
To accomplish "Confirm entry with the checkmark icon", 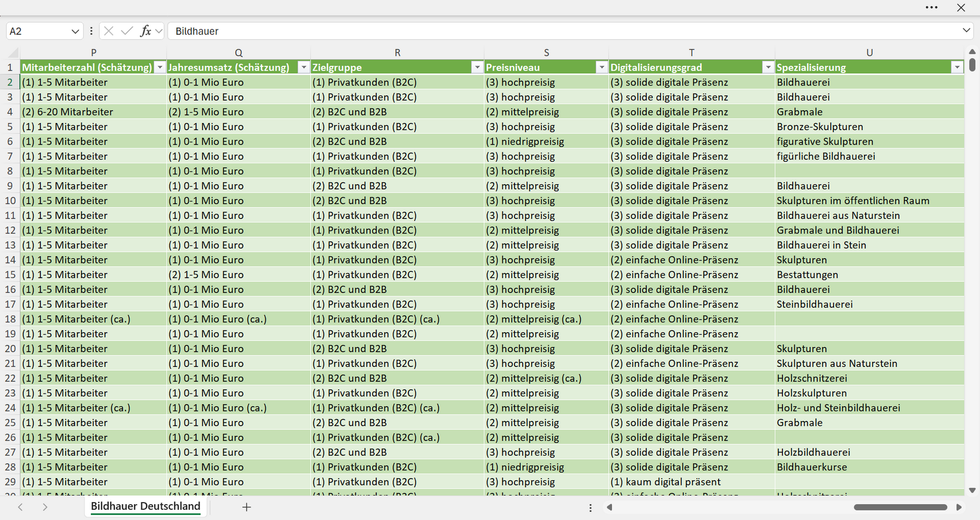I will pyautogui.click(x=127, y=31).
